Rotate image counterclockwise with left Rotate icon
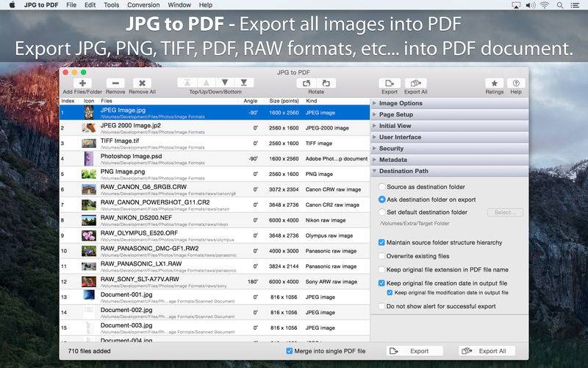The height and width of the screenshot is (368, 588). click(x=306, y=83)
